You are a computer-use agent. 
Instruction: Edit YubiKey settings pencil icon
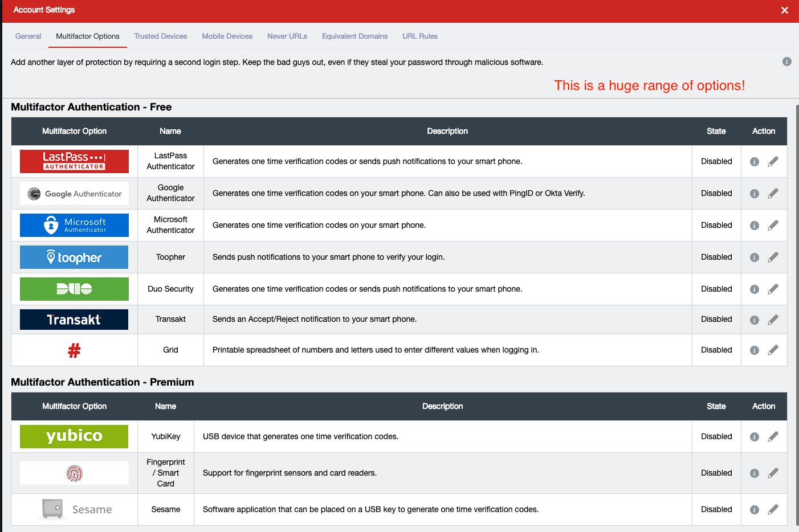click(773, 437)
